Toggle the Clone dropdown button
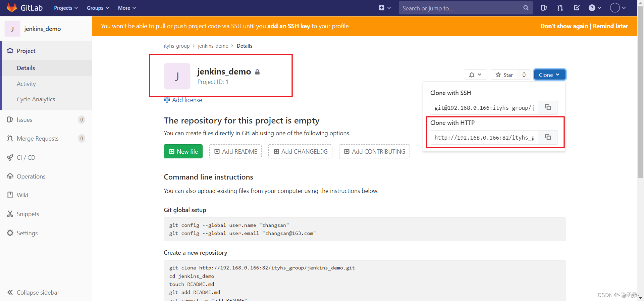Viewport: 644px width, 301px height. pos(549,75)
